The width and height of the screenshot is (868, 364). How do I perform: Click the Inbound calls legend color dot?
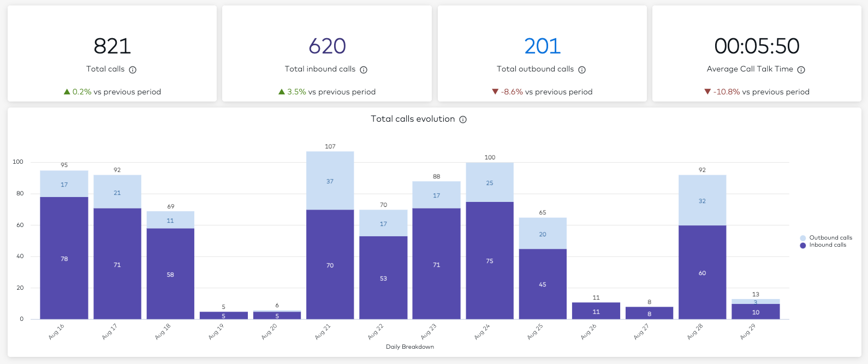click(x=802, y=246)
